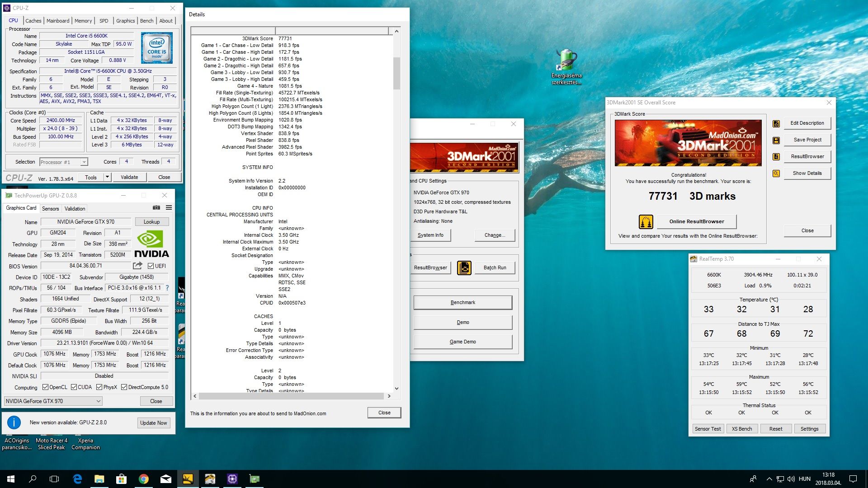Click XS Bench in RealTemp
The width and height of the screenshot is (868, 488).
click(742, 429)
